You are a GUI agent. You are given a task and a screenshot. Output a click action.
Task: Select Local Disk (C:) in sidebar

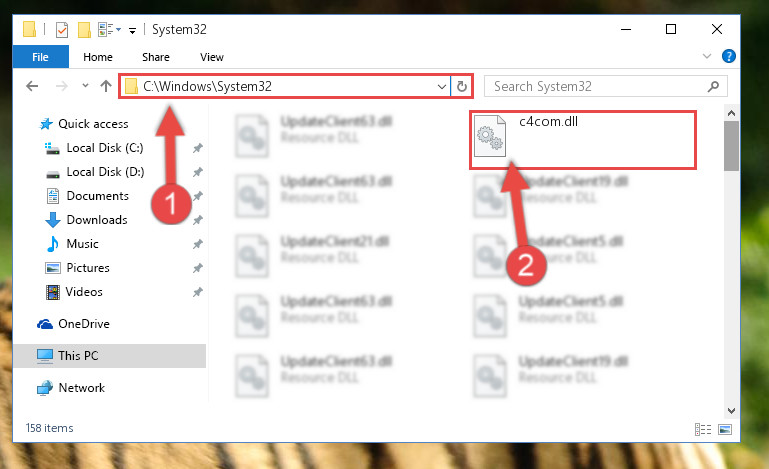click(x=105, y=148)
